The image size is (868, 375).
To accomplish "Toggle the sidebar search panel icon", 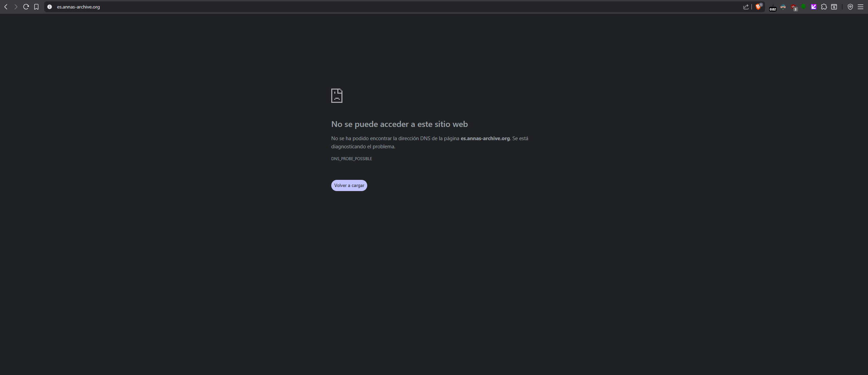I will (834, 7).
